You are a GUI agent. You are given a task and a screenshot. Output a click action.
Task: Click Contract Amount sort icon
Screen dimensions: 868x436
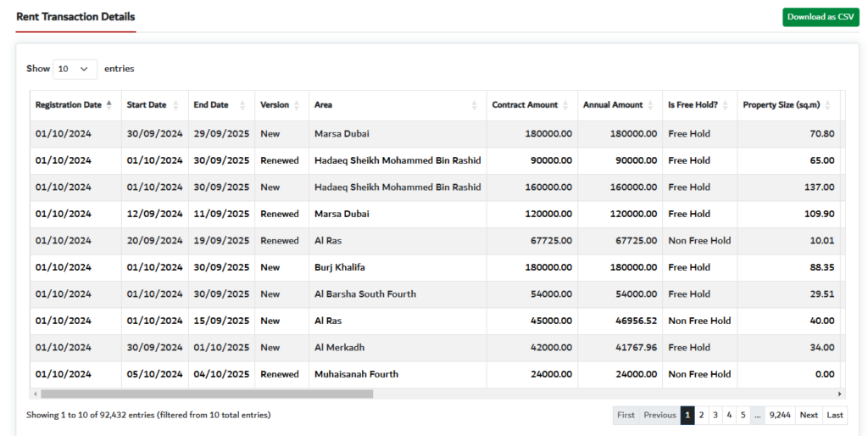(x=565, y=105)
